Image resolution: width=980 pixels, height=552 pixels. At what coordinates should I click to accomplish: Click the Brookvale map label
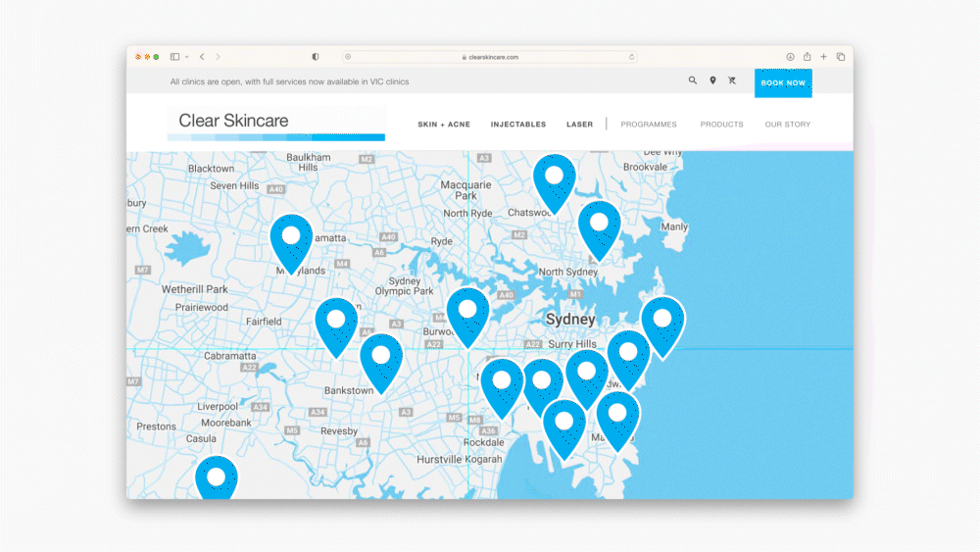(645, 167)
